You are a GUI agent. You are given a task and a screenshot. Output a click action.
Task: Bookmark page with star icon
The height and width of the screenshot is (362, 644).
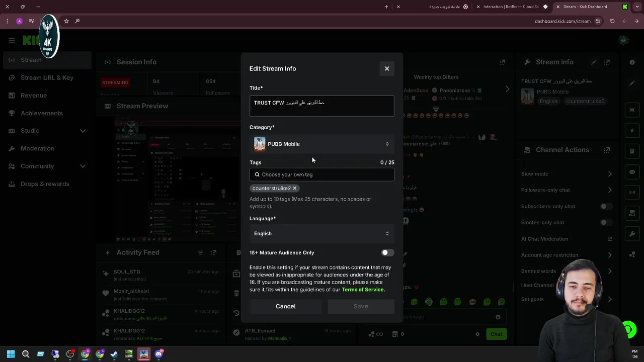pyautogui.click(x=66, y=21)
